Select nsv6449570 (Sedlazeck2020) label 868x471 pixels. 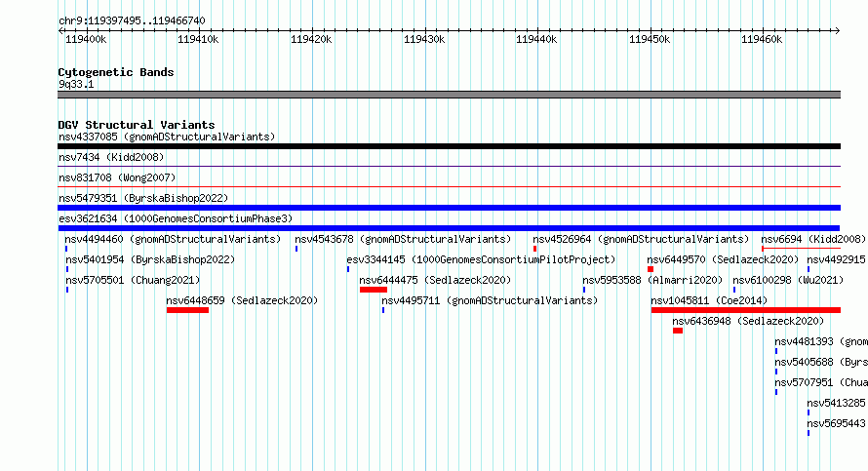point(724,259)
